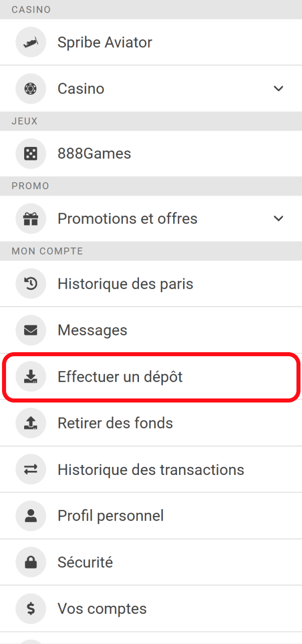Viewport: 302px width, 644px height.
Task: Open Historique des transactions
Action: 151,469
